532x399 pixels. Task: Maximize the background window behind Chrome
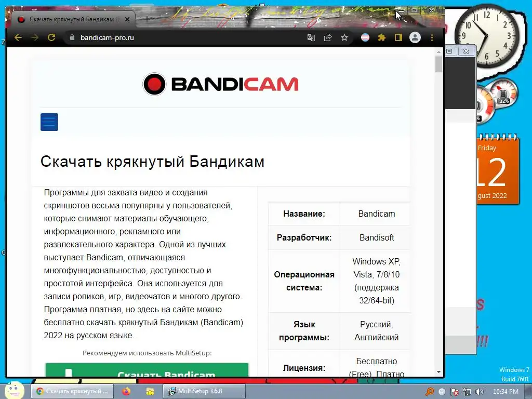tap(449, 51)
